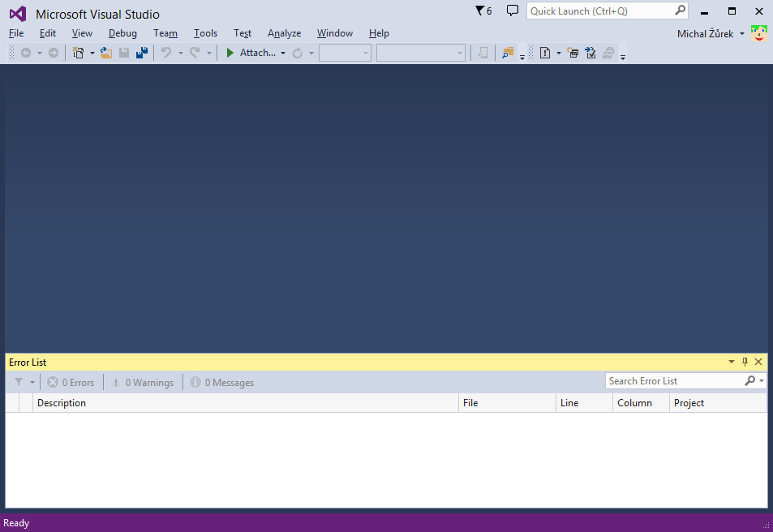This screenshot has height=532, width=773.
Task: Click the New Project toolbar icon
Action: coord(78,53)
